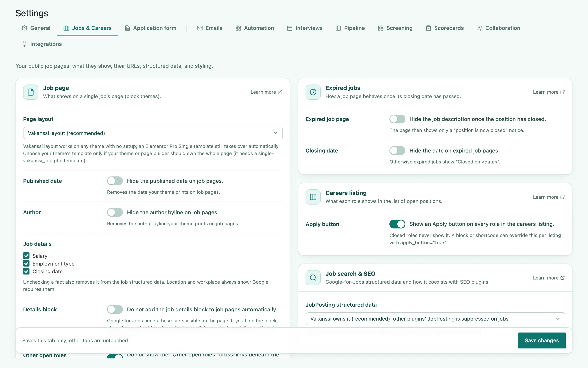Open the Scorecards tab
The height and width of the screenshot is (368, 588).
pyautogui.click(x=445, y=28)
